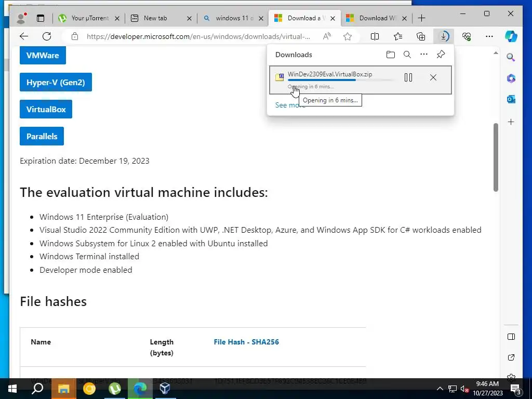Open WinDev2309Eval.VirtualBox.zip file name
Image resolution: width=532 pixels, height=399 pixels.
[x=330, y=74]
